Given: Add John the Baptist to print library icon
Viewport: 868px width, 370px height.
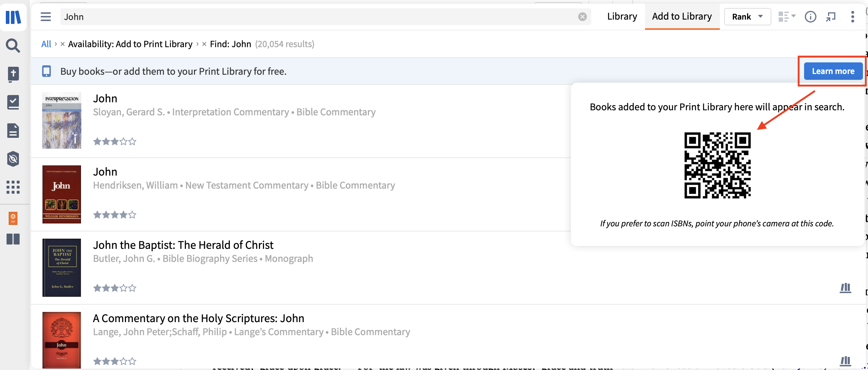Looking at the screenshot, I should click(845, 288).
